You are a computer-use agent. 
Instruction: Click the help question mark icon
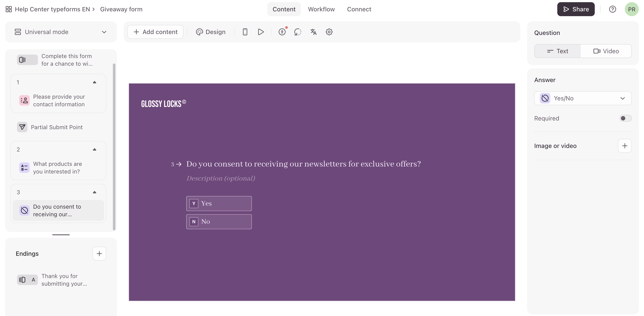tap(612, 9)
